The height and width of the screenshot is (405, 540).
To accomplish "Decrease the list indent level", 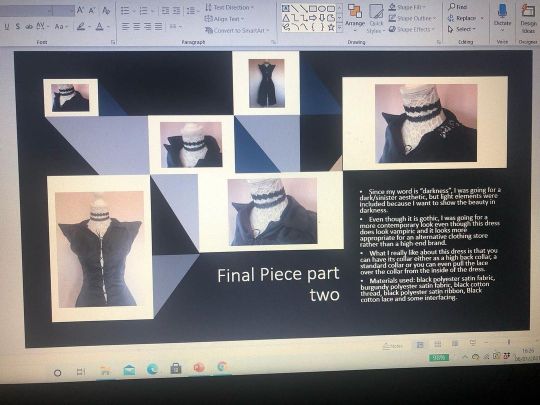I will coord(166,11).
